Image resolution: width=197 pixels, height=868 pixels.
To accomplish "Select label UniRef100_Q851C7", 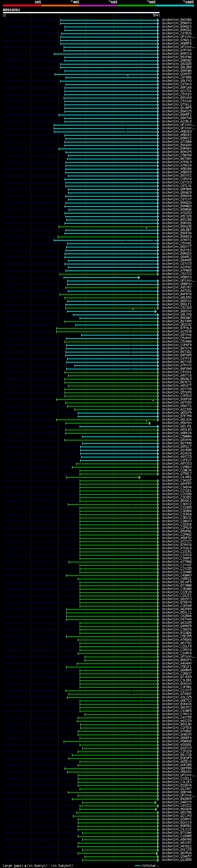I will click(x=177, y=446).
